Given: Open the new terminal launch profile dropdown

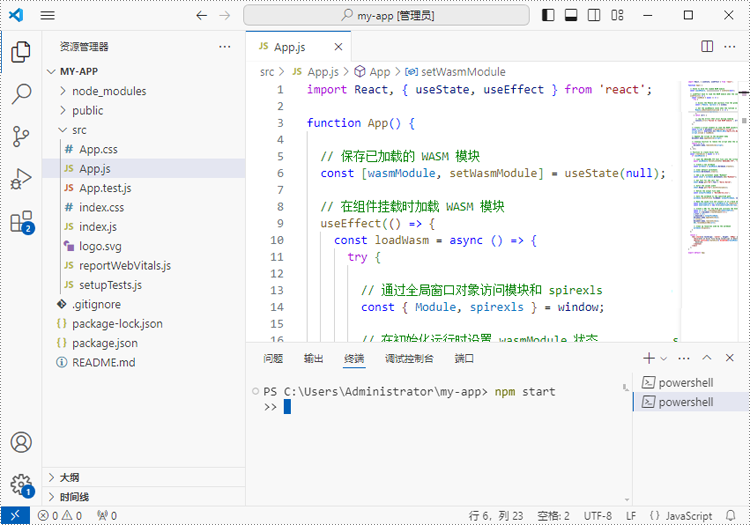Looking at the screenshot, I should point(663,358).
